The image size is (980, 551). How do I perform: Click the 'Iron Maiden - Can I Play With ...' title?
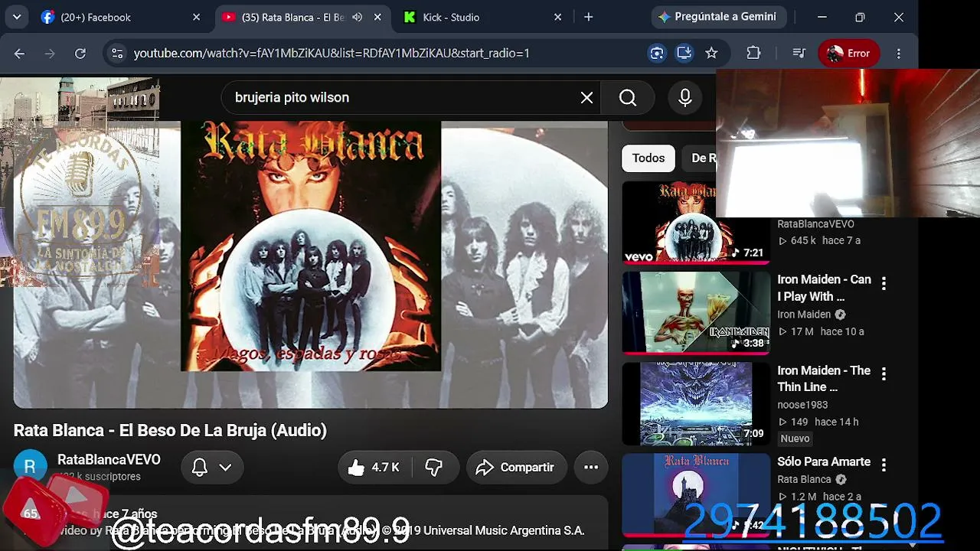[824, 288]
